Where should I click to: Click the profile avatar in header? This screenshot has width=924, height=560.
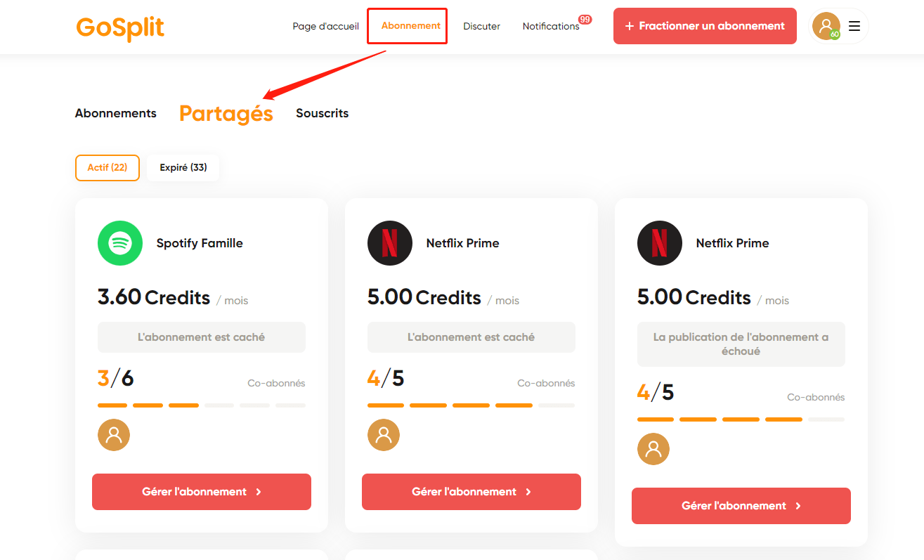click(826, 26)
